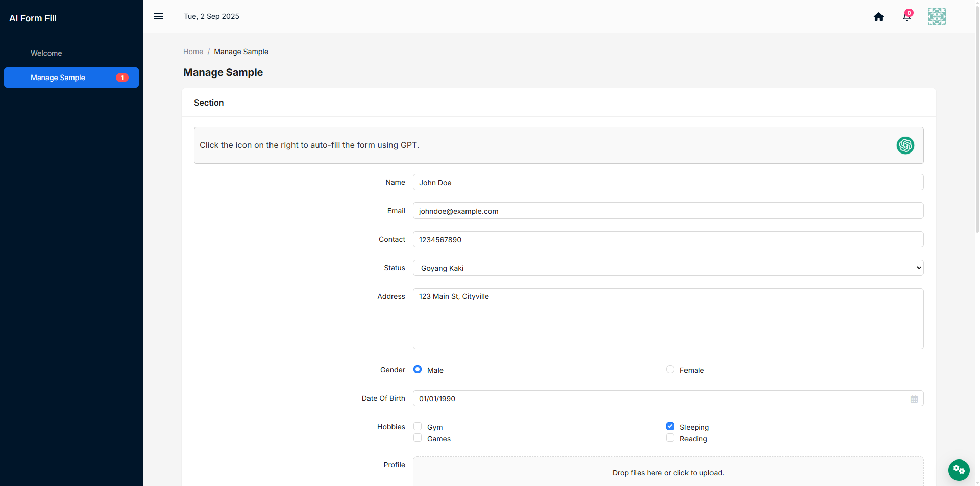Click into the Email input field
The height and width of the screenshot is (486, 980).
tap(668, 211)
